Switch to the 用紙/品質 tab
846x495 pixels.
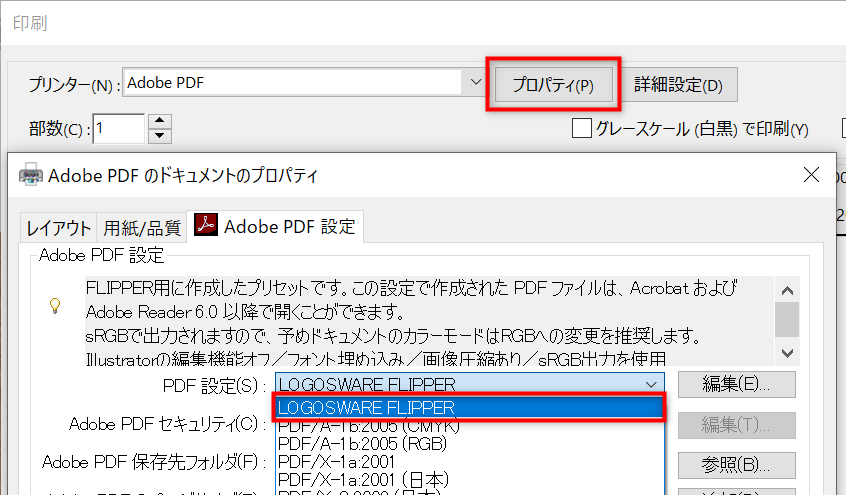point(143,227)
